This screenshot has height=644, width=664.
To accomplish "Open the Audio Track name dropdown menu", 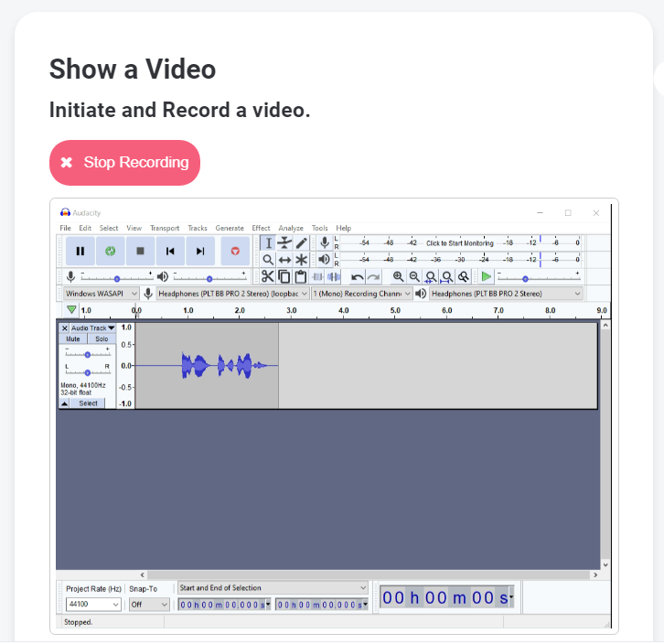I will 92,327.
